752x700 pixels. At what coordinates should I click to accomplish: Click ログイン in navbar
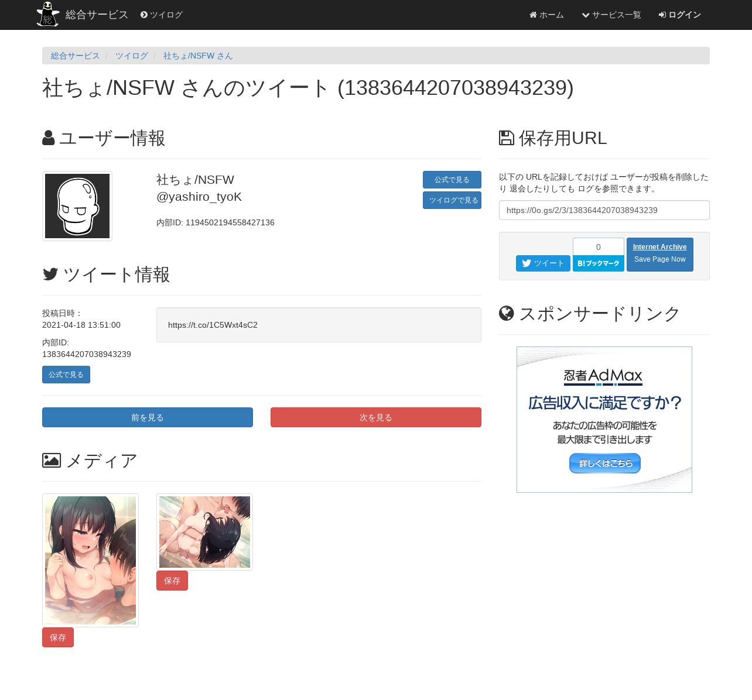pyautogui.click(x=679, y=15)
